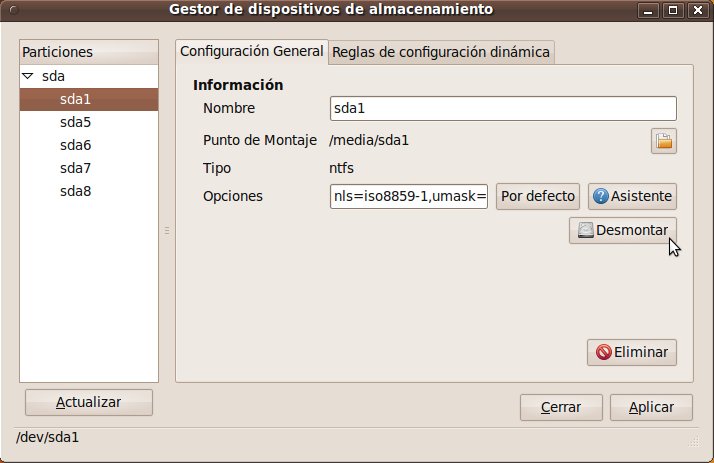Viewport: 714px width, 463px height.
Task: Switch to Configuración General tab
Action: (251, 51)
